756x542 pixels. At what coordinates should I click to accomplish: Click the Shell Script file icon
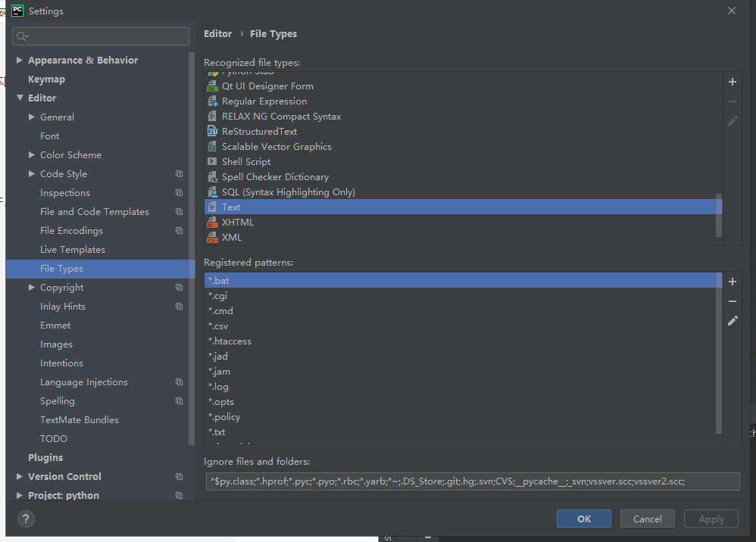coord(212,161)
